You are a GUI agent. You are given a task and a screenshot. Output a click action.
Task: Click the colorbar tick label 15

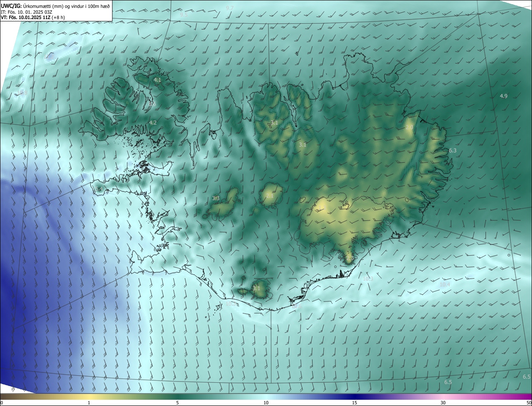(x=355, y=403)
